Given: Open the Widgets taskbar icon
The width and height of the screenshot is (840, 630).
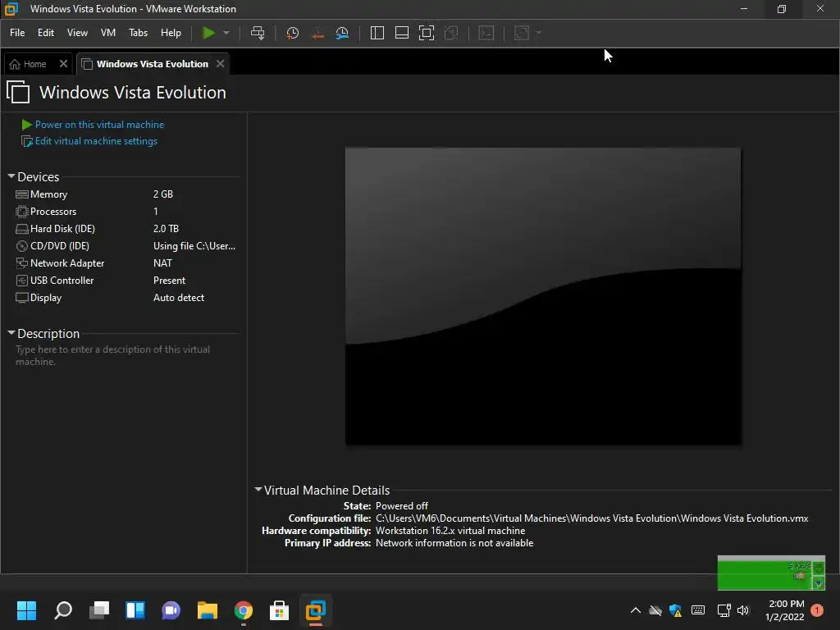Looking at the screenshot, I should click(x=135, y=610).
